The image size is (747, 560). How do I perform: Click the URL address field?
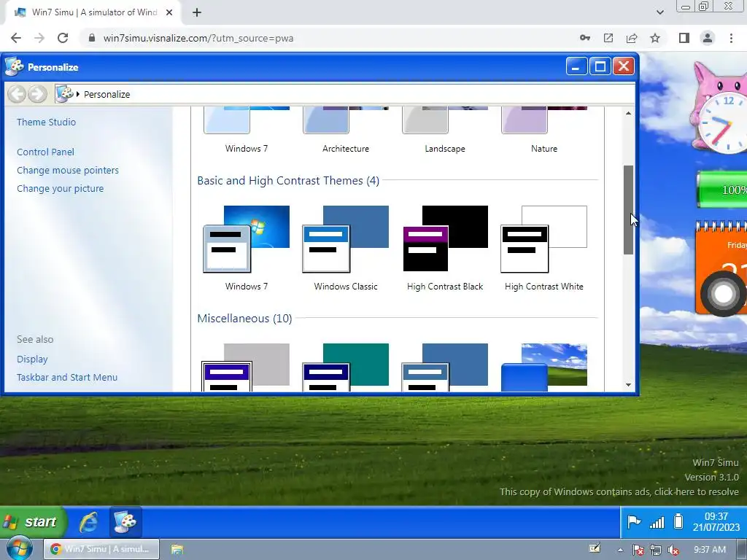[x=329, y=38]
